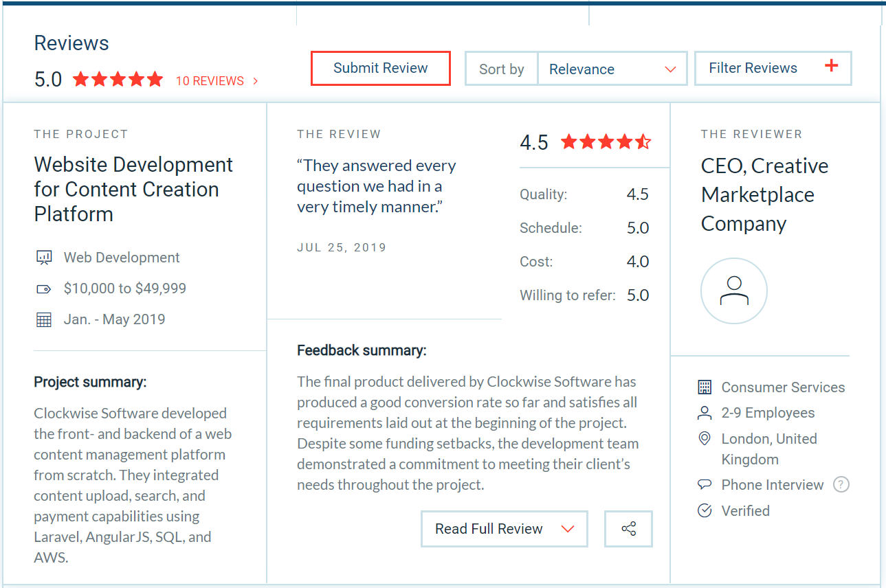Click the Phone Interview help question mark
Viewport: 886px width, 588px height.
click(x=841, y=484)
